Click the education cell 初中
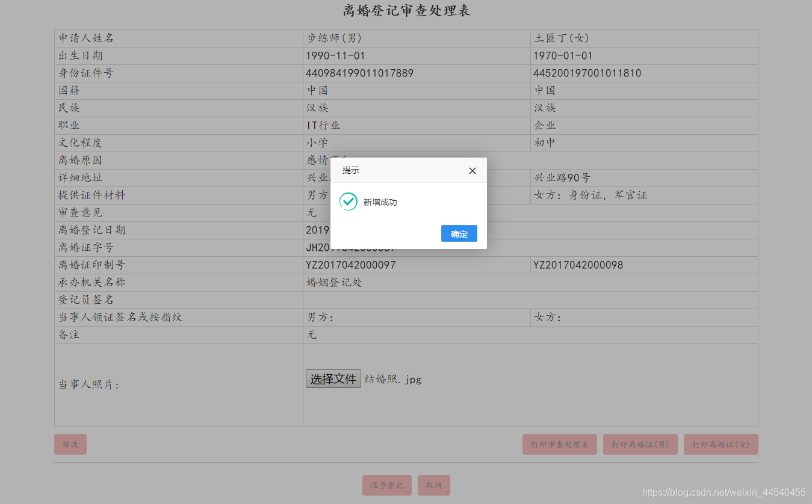 [x=644, y=143]
